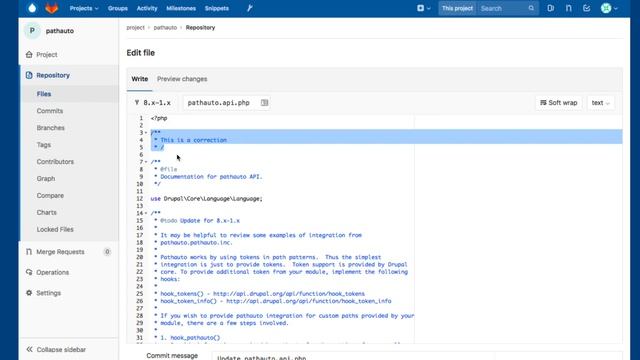
Task: Open Milestones in the top navigation
Action: 181,8
